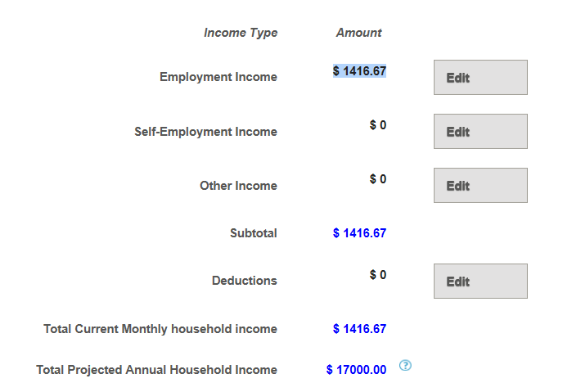Click the Other Income label

point(238,186)
